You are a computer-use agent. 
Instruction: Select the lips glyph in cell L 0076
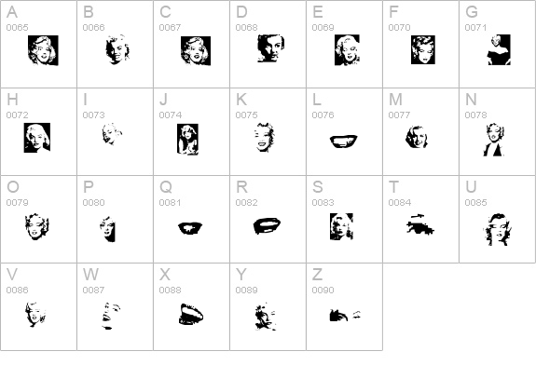[x=344, y=141]
